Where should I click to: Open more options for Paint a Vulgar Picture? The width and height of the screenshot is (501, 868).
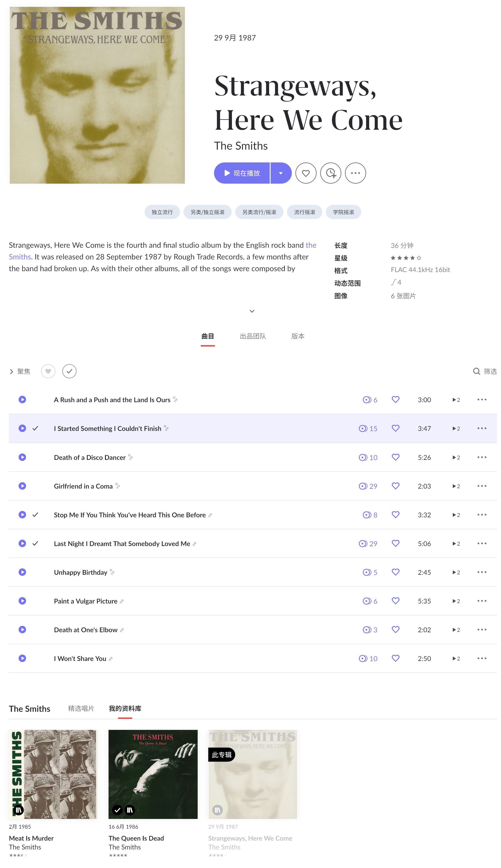(x=482, y=601)
